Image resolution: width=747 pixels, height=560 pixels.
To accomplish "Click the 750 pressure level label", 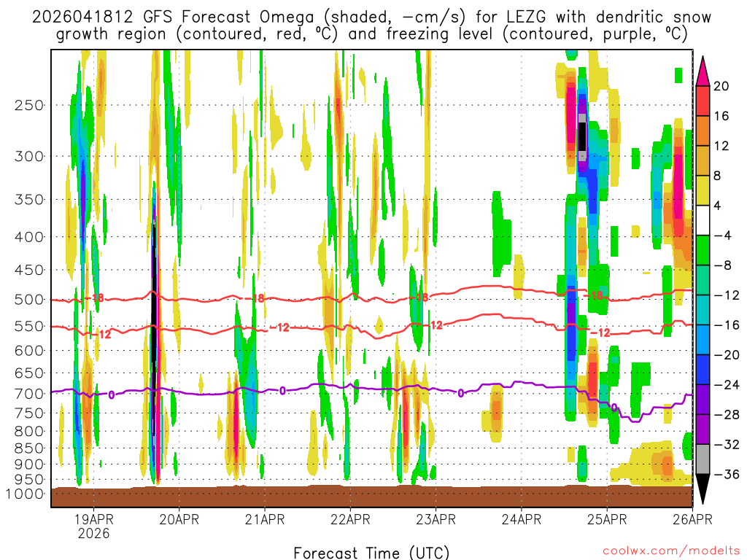I will [x=29, y=413].
